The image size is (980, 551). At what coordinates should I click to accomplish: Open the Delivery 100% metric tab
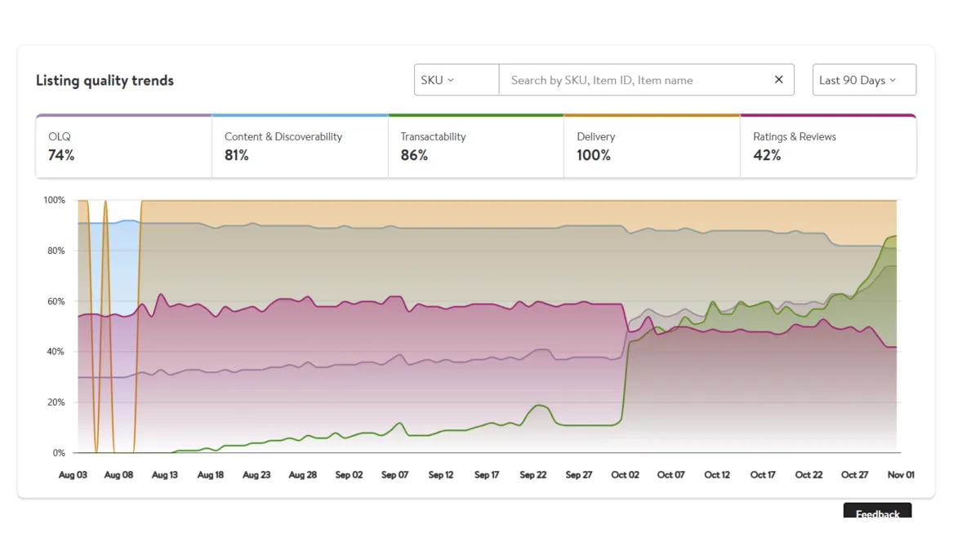coord(652,147)
